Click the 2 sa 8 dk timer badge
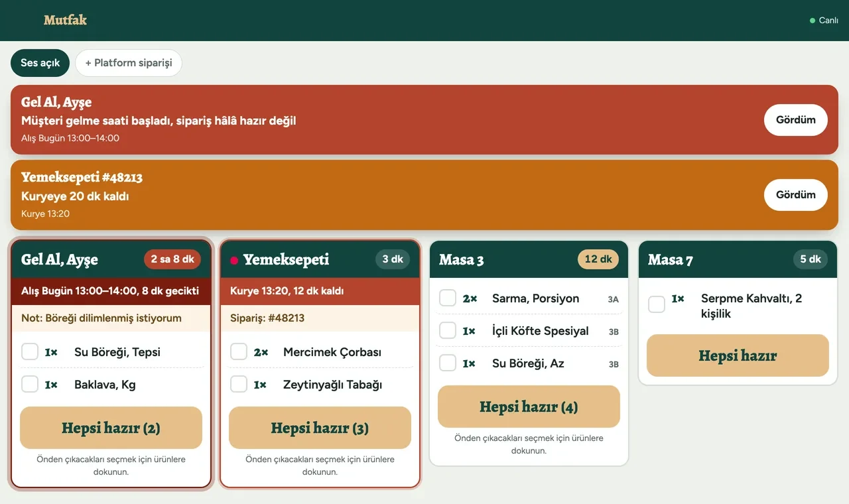This screenshot has height=504, width=849. coord(172,259)
